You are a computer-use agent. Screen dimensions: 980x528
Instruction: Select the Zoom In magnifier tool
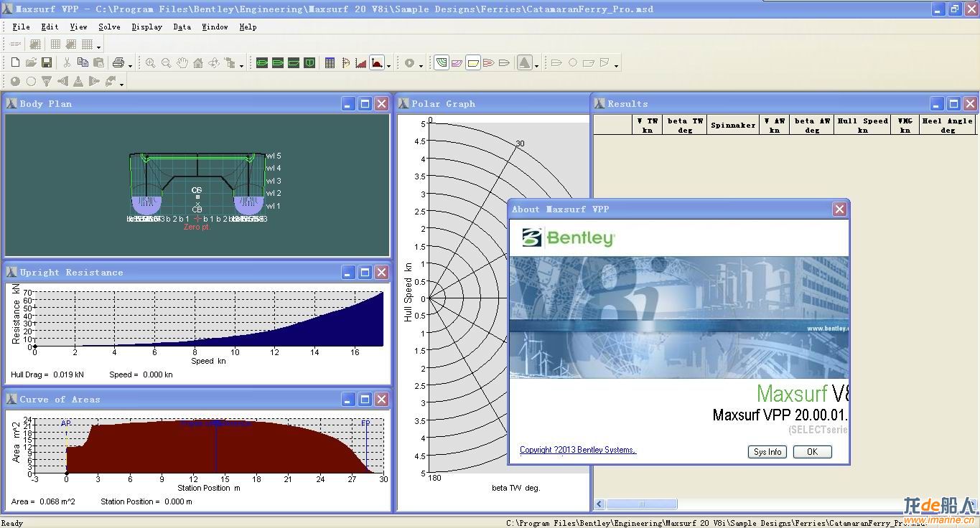[x=150, y=63]
